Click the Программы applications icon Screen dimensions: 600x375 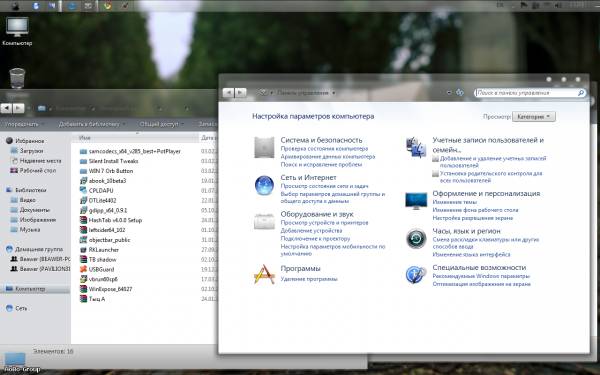[264, 274]
